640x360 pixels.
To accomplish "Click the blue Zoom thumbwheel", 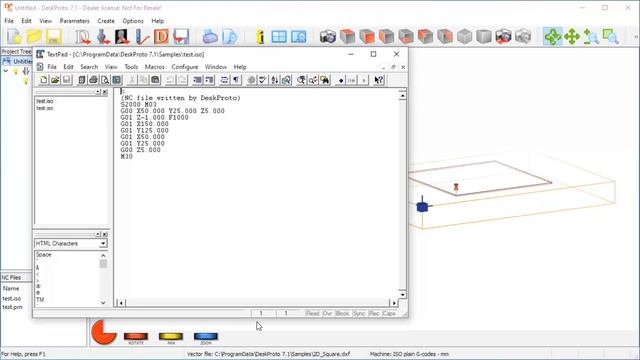I will pyautogui.click(x=206, y=336).
